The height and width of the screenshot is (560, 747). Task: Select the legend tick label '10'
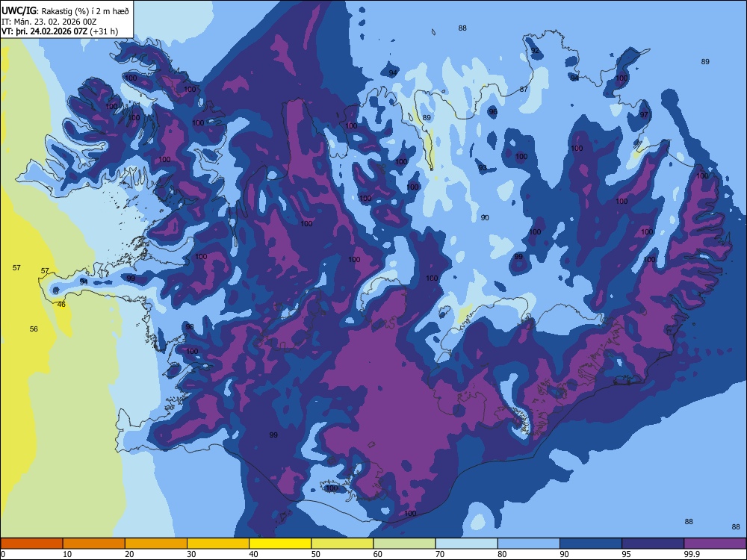(67, 554)
